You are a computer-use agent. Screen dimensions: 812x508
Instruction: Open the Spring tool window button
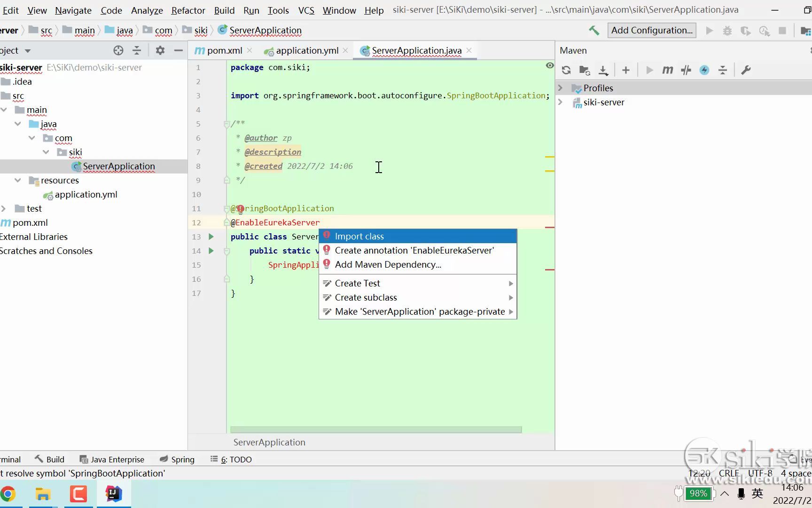[x=177, y=460]
